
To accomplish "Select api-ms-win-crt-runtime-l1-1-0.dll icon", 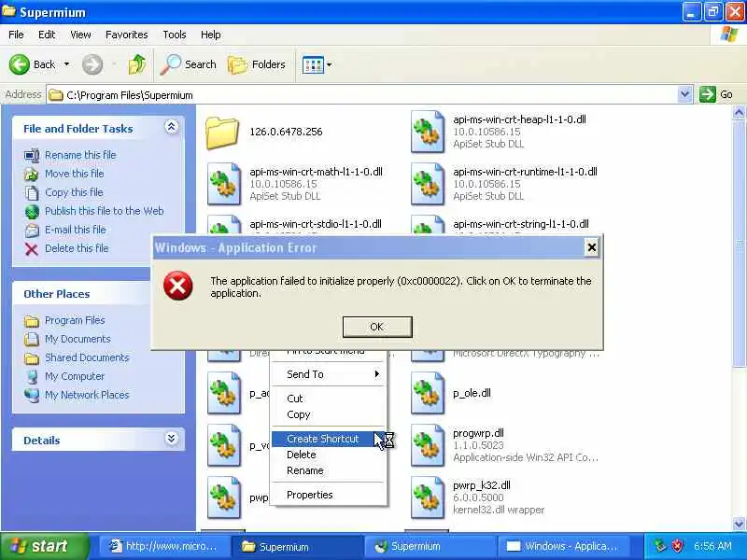I will 428,184.
